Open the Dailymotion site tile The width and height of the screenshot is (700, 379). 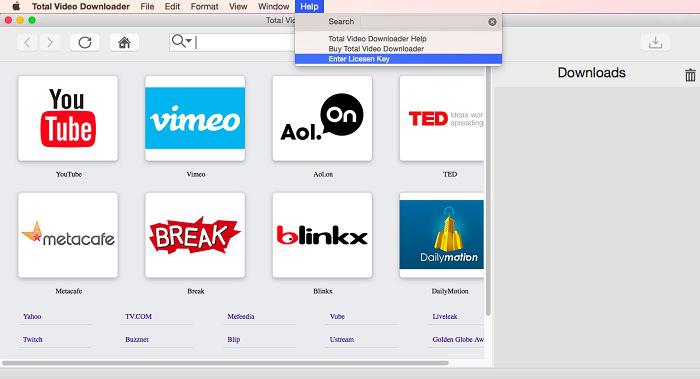(x=442, y=235)
